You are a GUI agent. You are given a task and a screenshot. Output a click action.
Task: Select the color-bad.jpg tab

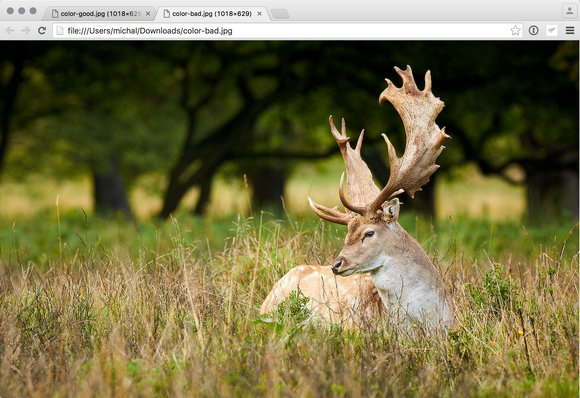[213, 14]
